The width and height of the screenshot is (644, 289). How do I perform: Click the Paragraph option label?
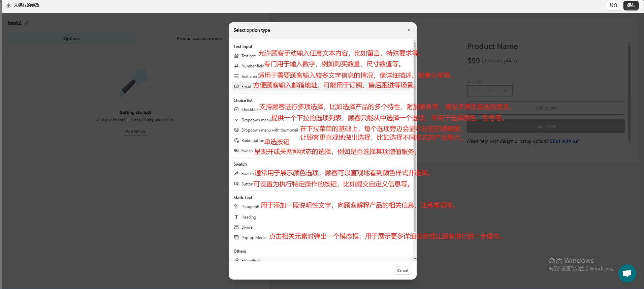(x=250, y=207)
